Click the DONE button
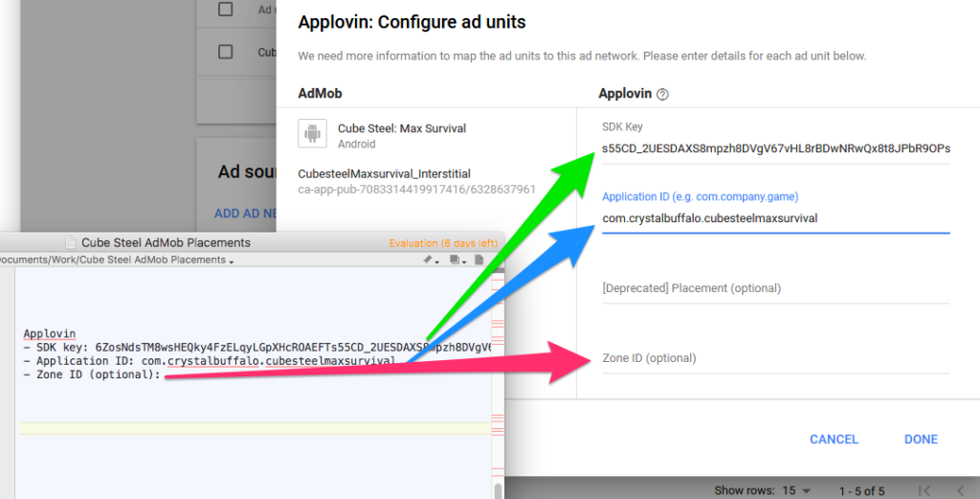Viewport: 980px width, 499px height. coord(921,440)
